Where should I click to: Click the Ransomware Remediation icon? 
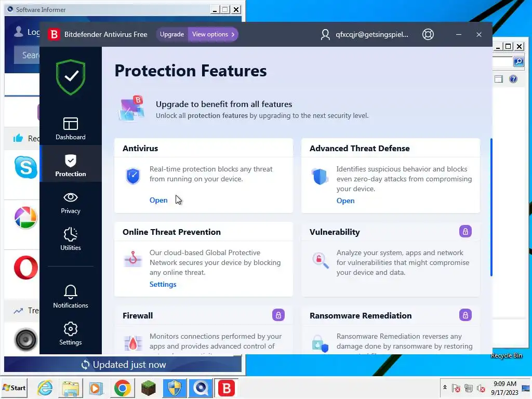(x=320, y=344)
